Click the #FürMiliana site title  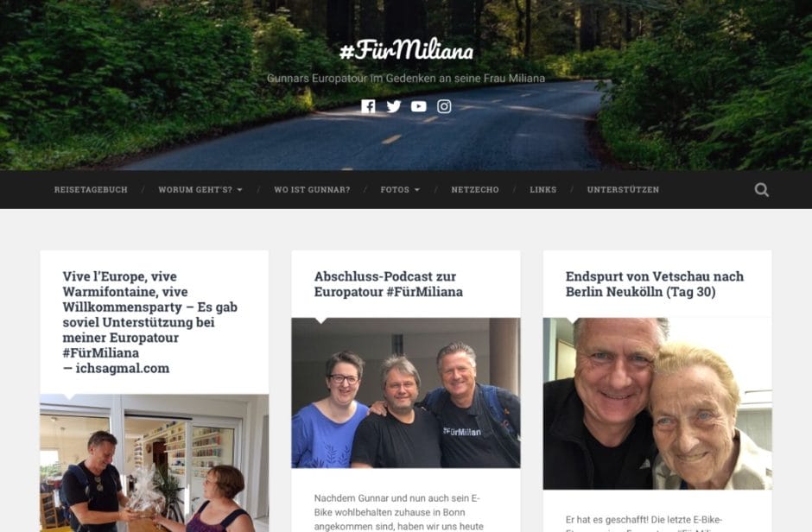click(406, 51)
